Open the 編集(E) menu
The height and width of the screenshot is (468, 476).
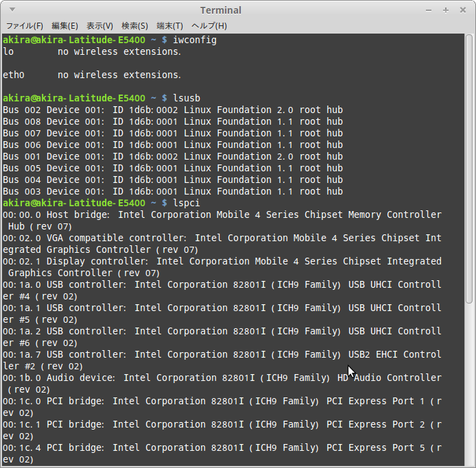(64, 26)
